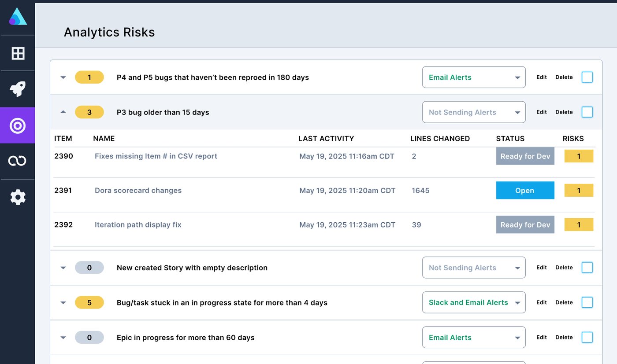The image size is (617, 364).
Task: Open Iteration path display fix item
Action: coord(138,225)
